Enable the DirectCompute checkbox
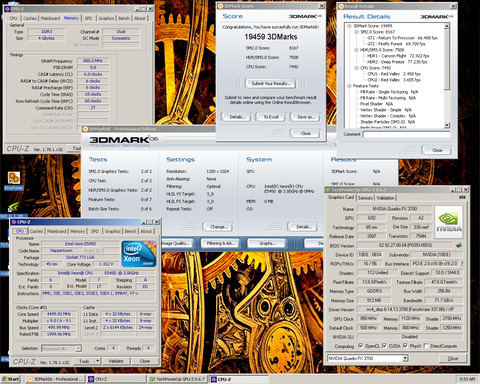 [x=426, y=346]
